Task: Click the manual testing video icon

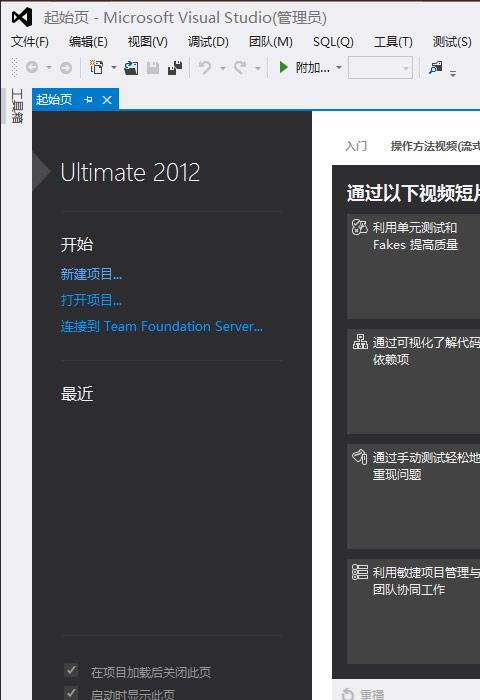Action: [x=359, y=457]
